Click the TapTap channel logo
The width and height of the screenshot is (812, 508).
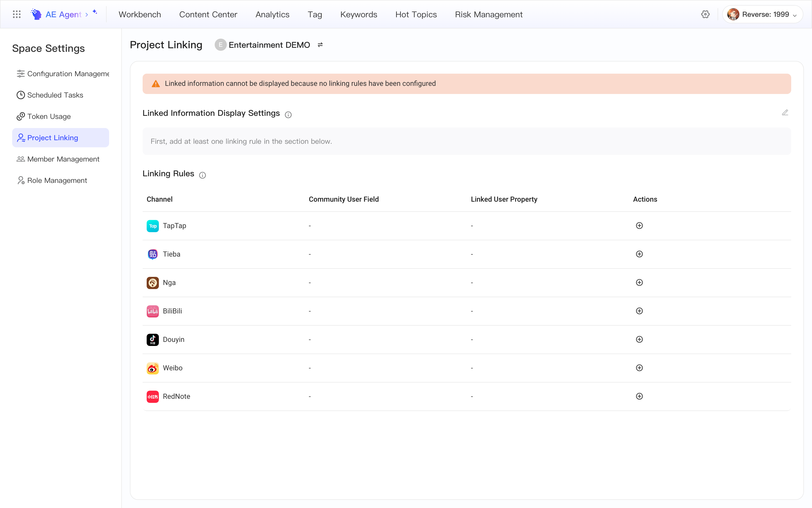click(x=153, y=226)
